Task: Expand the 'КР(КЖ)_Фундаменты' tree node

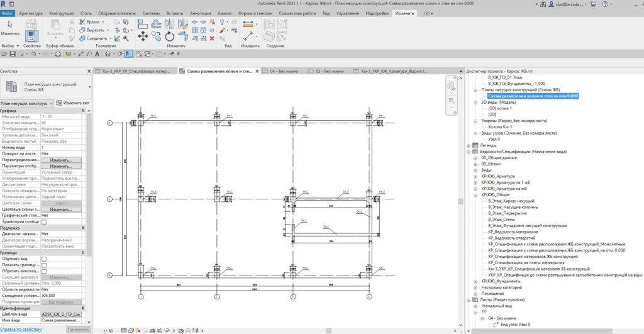Action: point(475,281)
